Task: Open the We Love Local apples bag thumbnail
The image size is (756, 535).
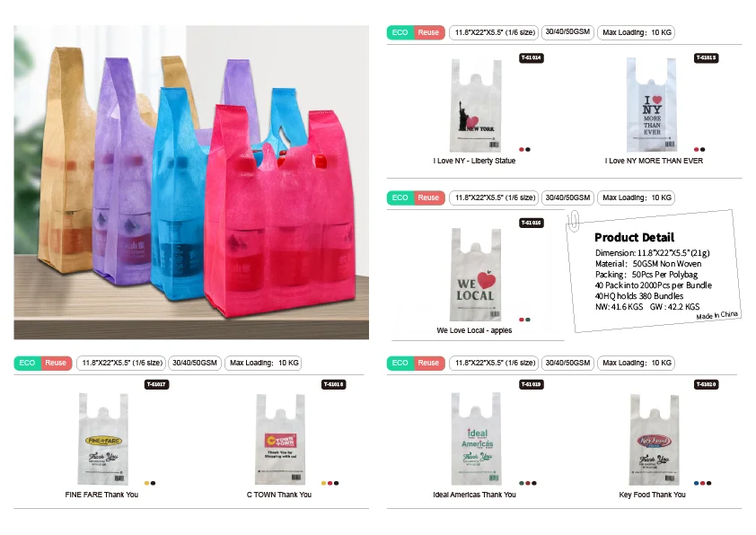Action: (x=477, y=274)
